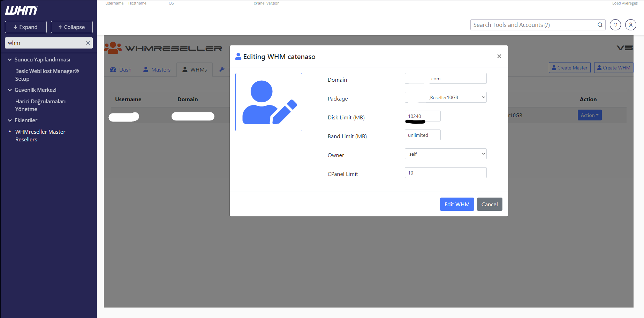Image resolution: width=644 pixels, height=318 pixels.
Task: Open the user account menu icon
Action: pos(631,25)
